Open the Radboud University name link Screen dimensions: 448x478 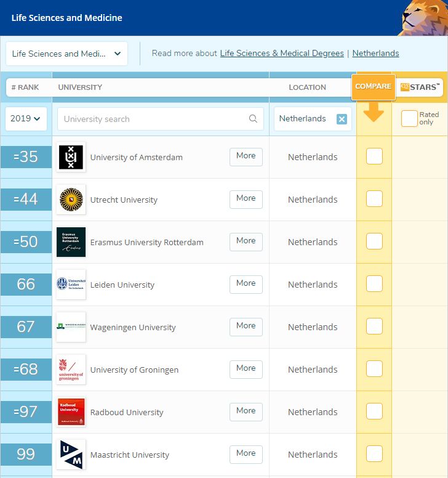tap(127, 412)
